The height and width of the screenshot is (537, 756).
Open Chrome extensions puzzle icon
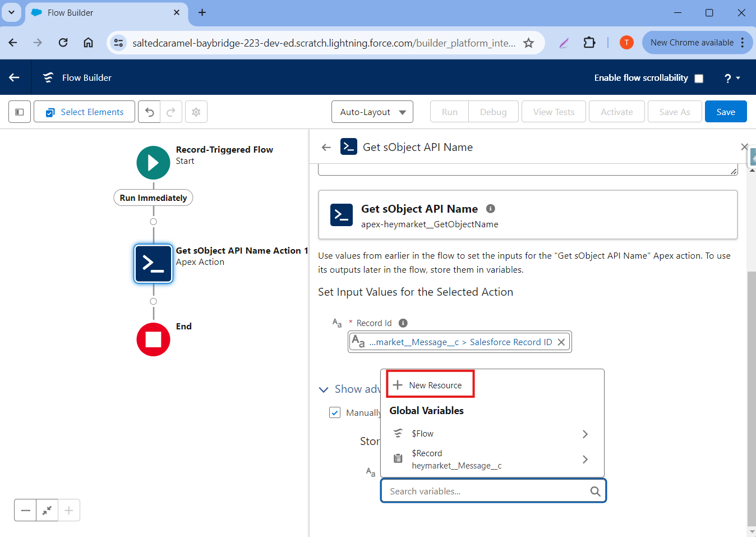[589, 43]
